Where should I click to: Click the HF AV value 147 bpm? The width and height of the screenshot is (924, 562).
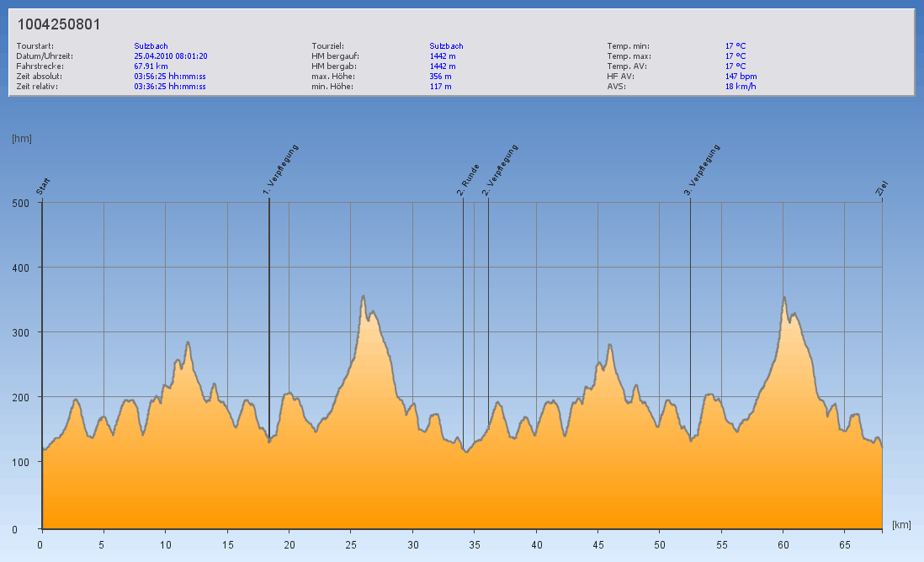[741, 77]
